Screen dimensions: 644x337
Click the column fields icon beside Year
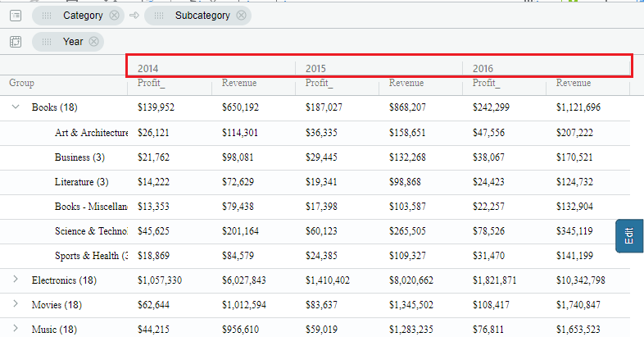[x=16, y=42]
